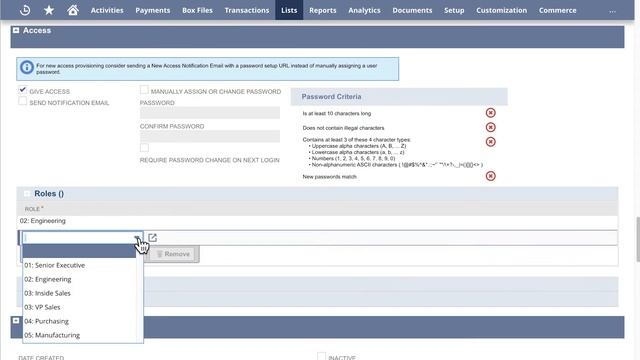Open the Activities menu
The image size is (640, 360).
click(107, 10)
